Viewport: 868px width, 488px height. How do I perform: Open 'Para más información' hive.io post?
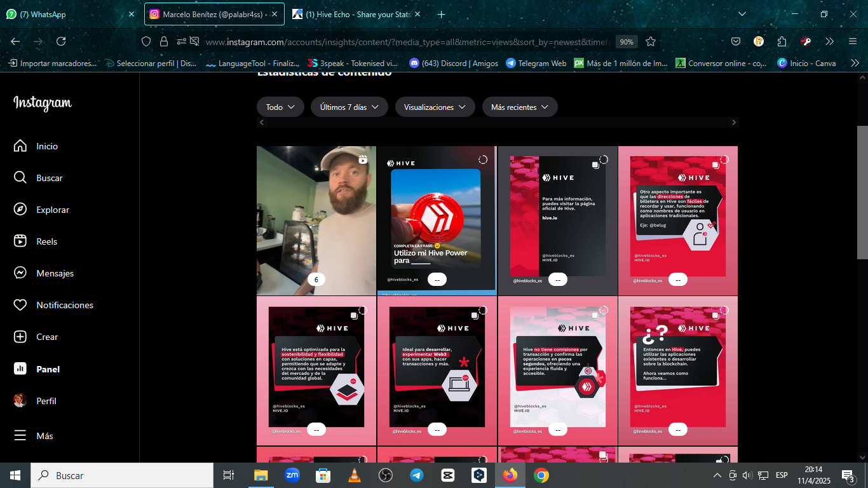[557, 220]
